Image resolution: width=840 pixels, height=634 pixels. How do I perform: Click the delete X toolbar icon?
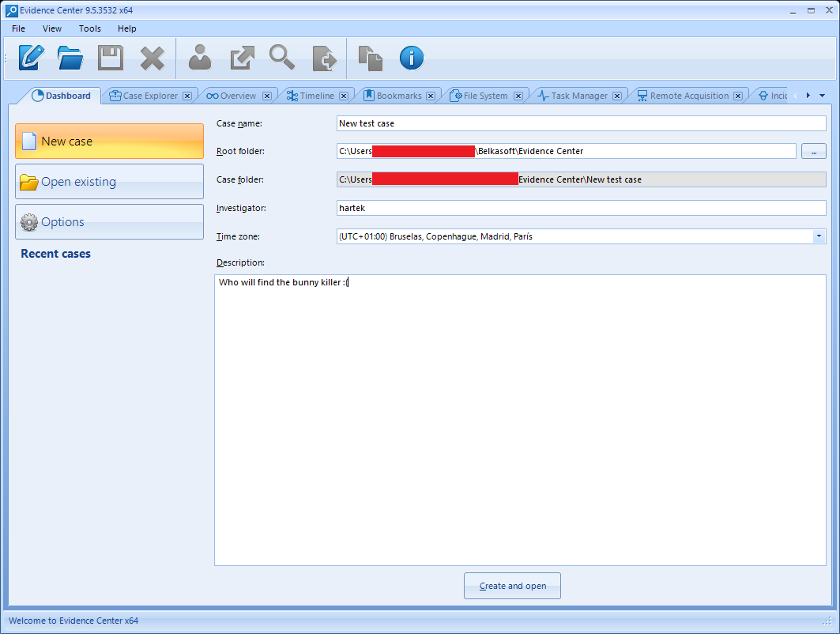(x=152, y=58)
